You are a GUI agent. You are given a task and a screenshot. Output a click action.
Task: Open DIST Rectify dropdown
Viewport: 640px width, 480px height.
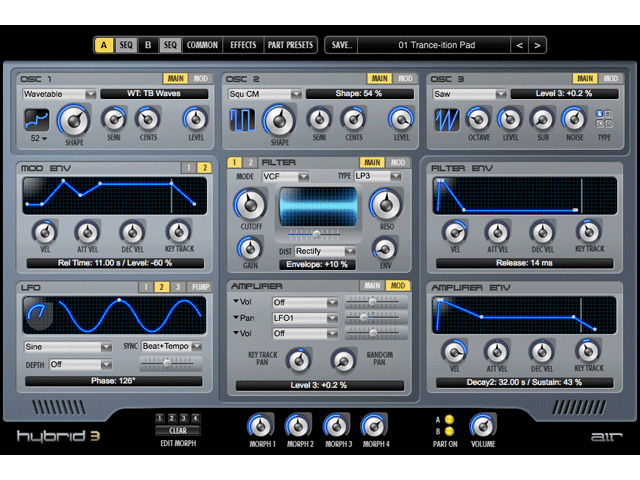pyautogui.click(x=325, y=251)
